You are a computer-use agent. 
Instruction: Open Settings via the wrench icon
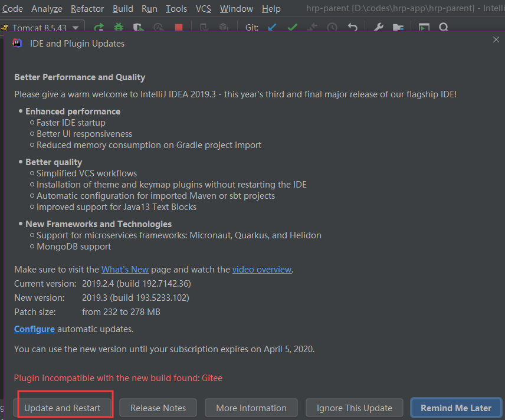point(378,27)
